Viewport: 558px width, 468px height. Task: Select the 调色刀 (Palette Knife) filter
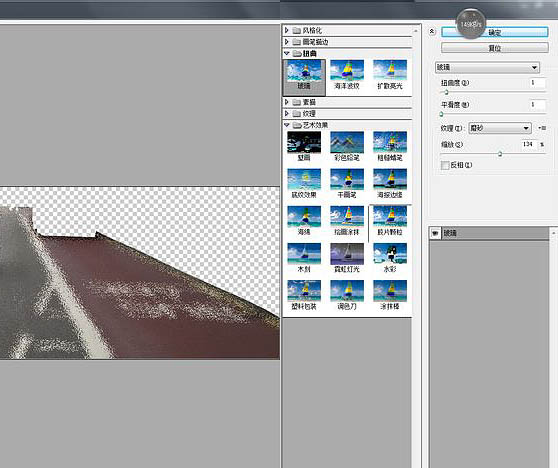click(x=347, y=295)
